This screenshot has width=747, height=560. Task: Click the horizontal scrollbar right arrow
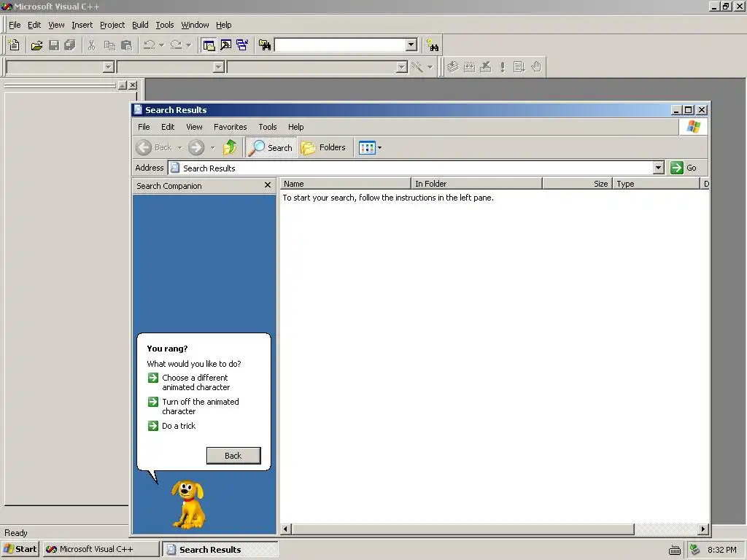pyautogui.click(x=703, y=529)
